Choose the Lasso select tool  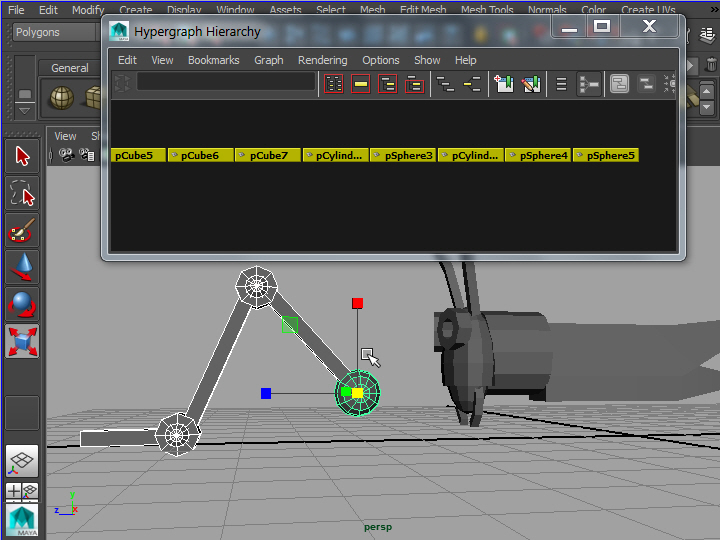pos(22,193)
